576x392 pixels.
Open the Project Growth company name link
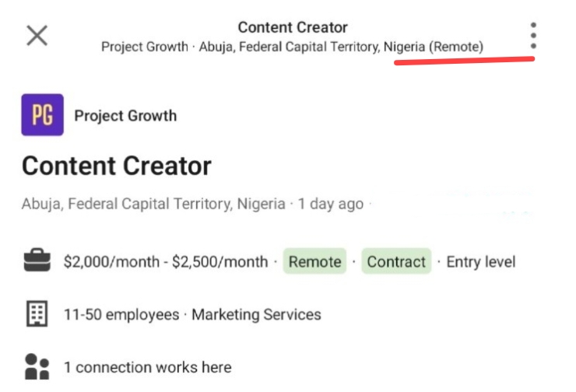[x=125, y=116]
